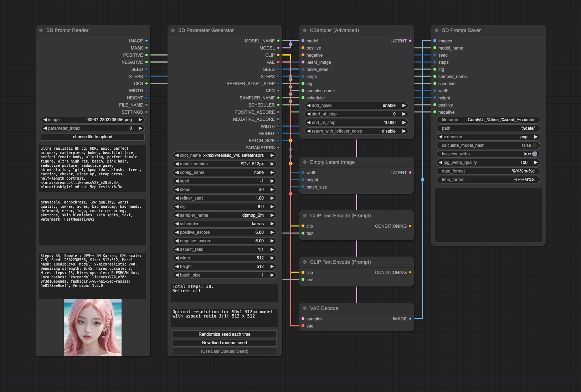Toggle add_noise setting on KSampler

(356, 105)
